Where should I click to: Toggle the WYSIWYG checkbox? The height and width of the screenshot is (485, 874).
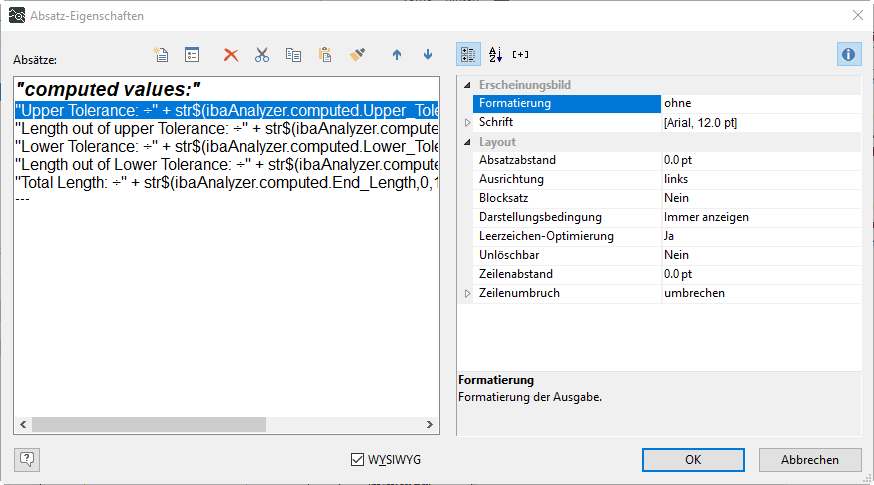[x=358, y=460]
